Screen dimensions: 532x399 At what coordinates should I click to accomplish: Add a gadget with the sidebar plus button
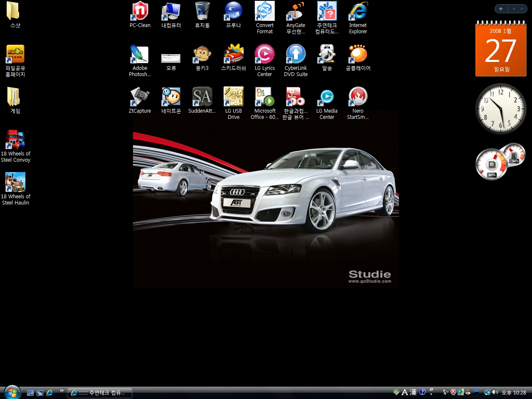[x=501, y=9]
